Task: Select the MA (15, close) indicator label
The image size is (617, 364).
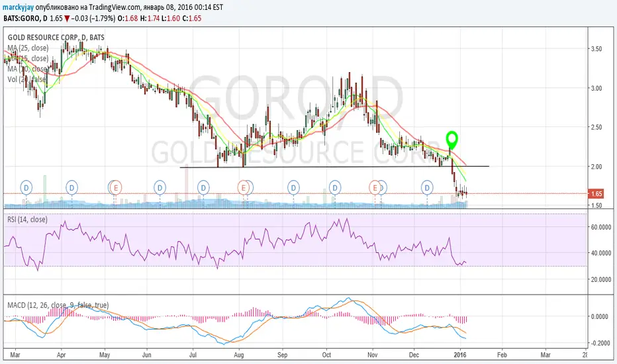Action: tap(28, 58)
